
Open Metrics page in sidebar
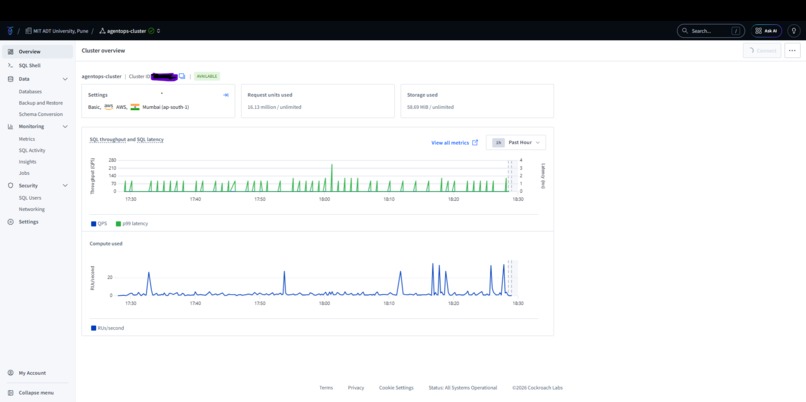pyautogui.click(x=27, y=139)
